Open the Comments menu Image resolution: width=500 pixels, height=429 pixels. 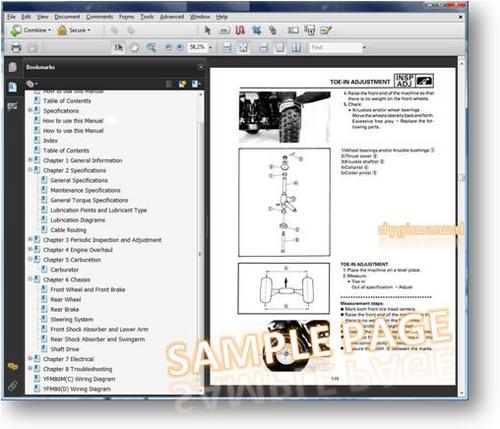coord(99,17)
